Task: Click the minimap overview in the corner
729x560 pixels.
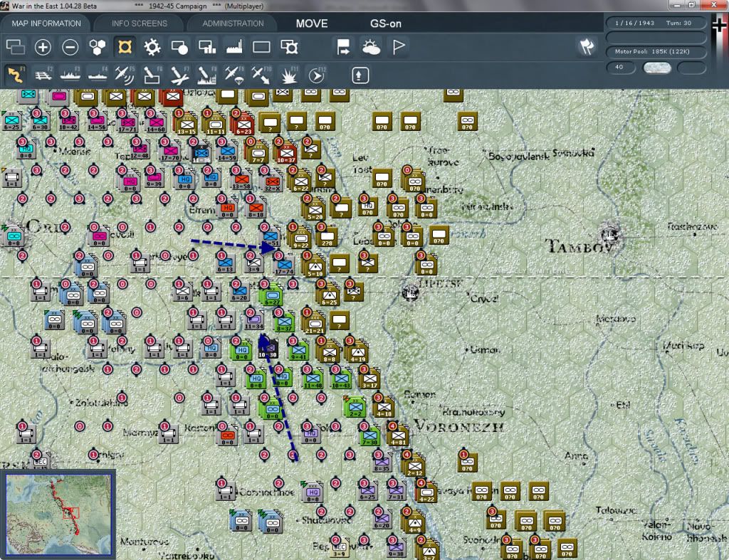Action: coord(58,514)
